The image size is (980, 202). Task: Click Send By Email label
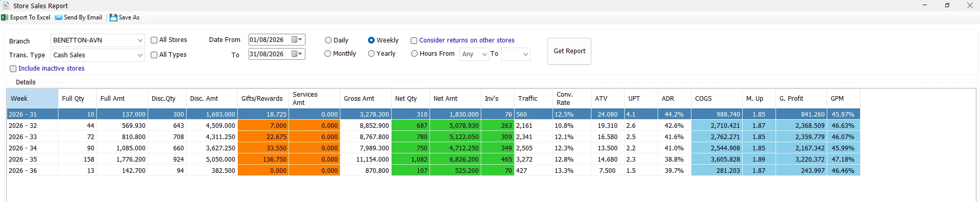click(83, 17)
